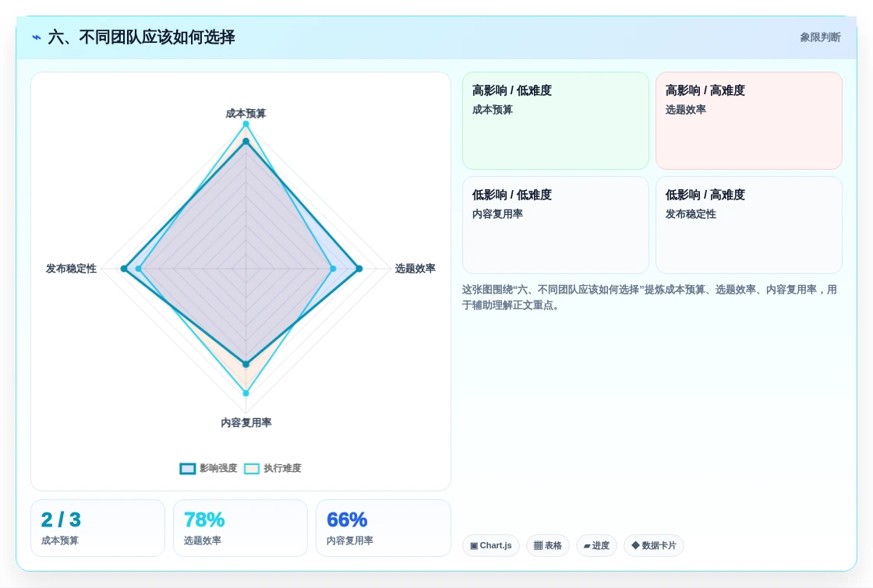Image resolution: width=873 pixels, height=588 pixels.
Task: Click the 执行难度 legend label
Action: 282,468
